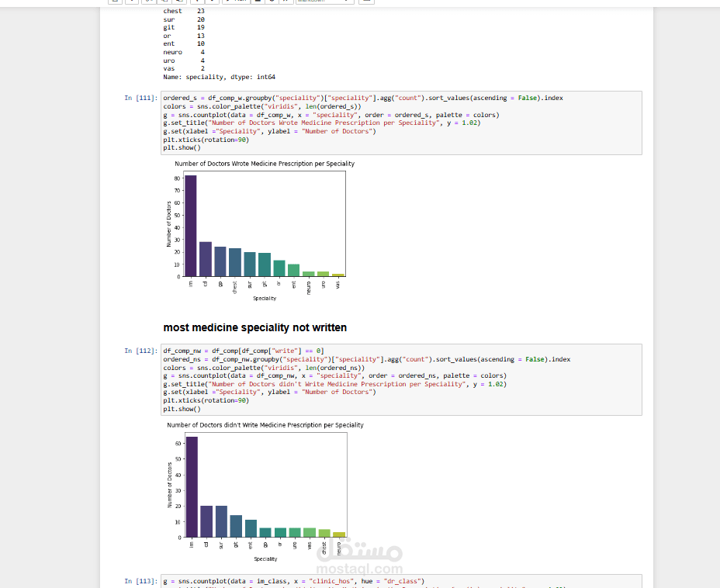720x588 pixels.
Task: Click the 'cd' bar in Doctors Wrote chart
Action: (x=206, y=259)
